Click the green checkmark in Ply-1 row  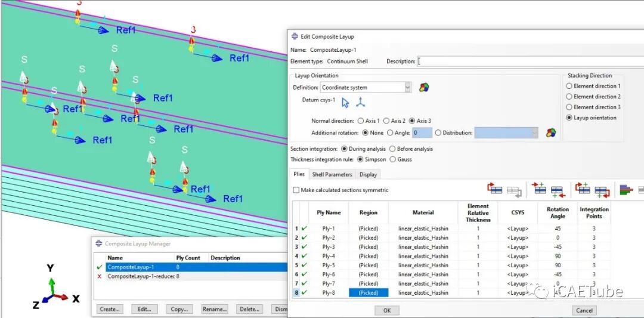coord(304,229)
